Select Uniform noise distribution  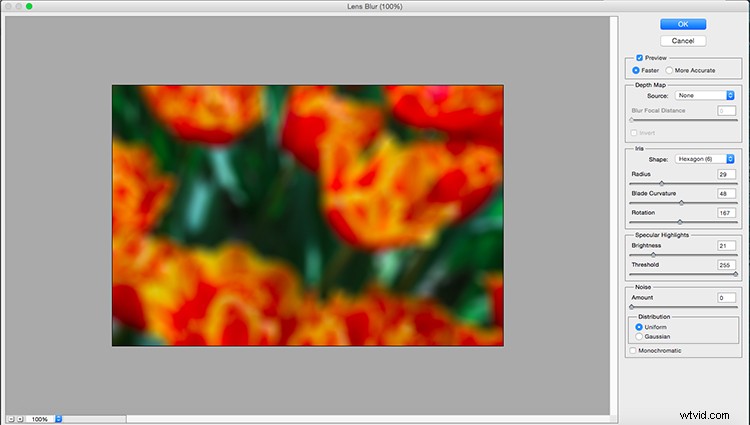[x=639, y=327]
